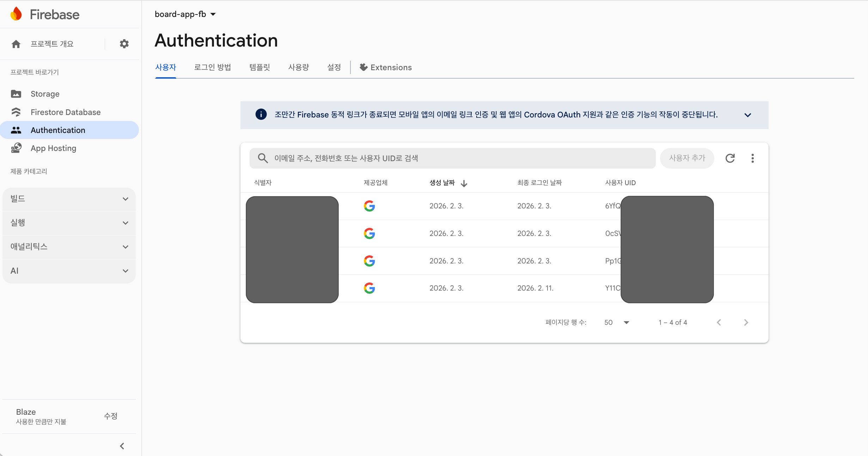The width and height of the screenshot is (868, 456).
Task: Open Storage in the sidebar
Action: (45, 94)
